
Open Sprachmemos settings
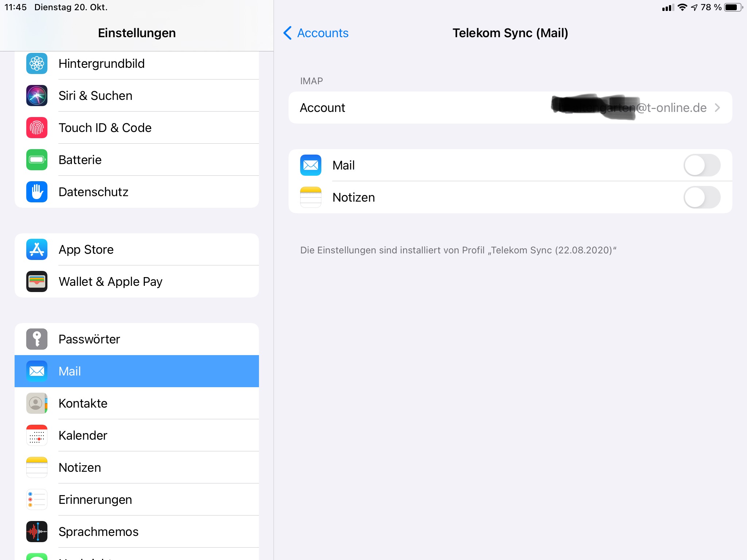pyautogui.click(x=137, y=532)
